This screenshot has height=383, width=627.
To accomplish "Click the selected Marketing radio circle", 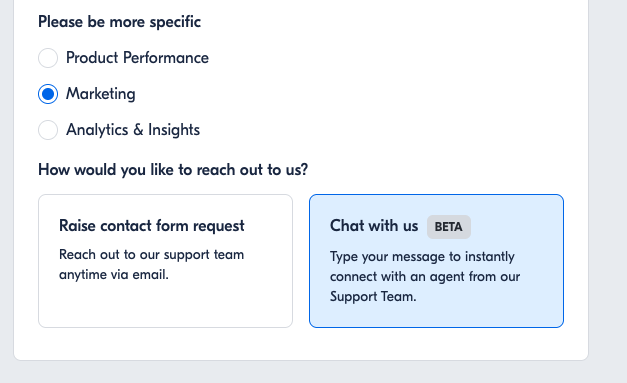I will [48, 94].
